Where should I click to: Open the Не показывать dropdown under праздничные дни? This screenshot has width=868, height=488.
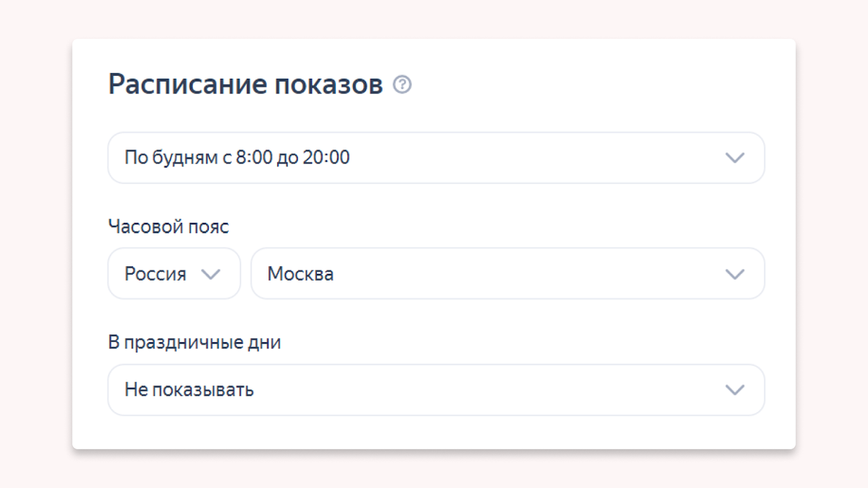(x=434, y=390)
